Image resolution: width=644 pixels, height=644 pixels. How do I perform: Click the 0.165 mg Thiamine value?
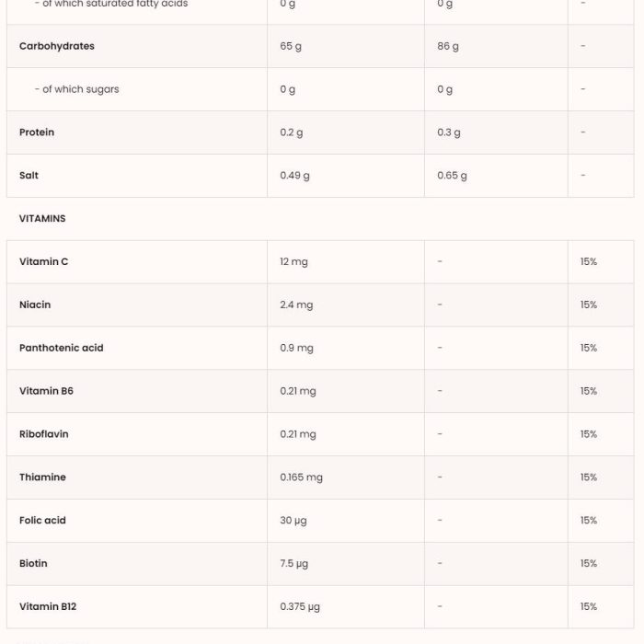pos(302,477)
